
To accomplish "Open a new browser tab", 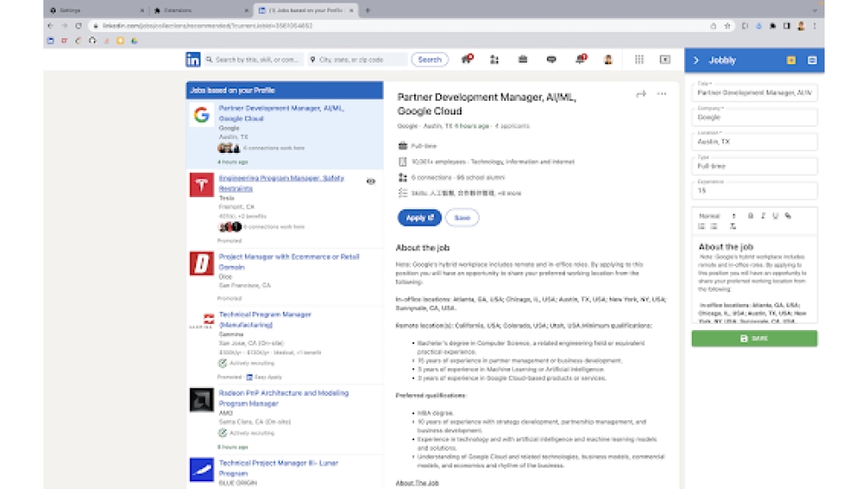I will click(x=367, y=10).
